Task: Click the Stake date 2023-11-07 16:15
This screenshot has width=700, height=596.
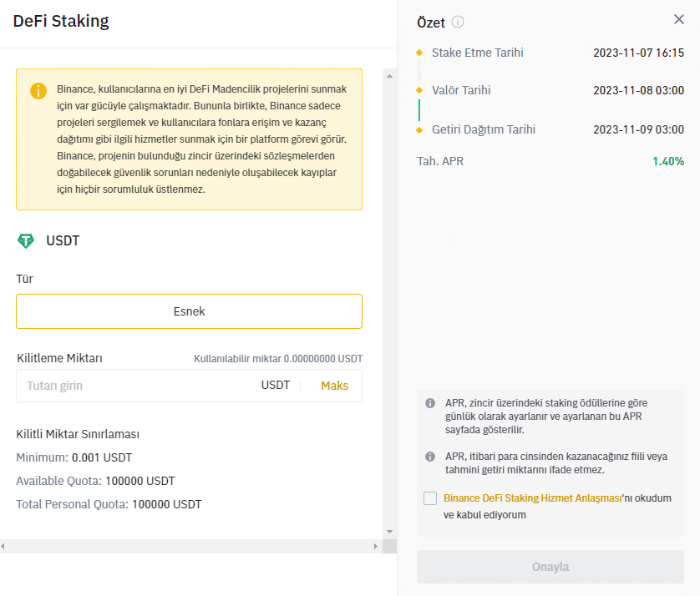Action: point(638,53)
